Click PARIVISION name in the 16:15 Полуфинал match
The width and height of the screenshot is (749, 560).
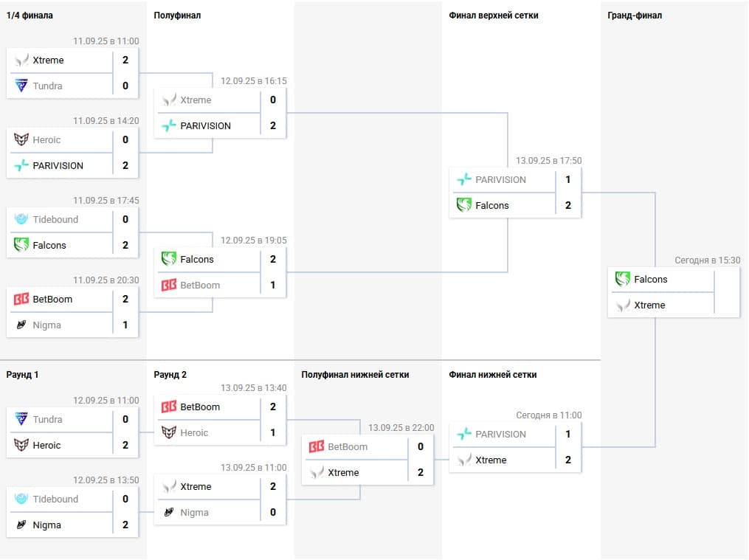206,125
